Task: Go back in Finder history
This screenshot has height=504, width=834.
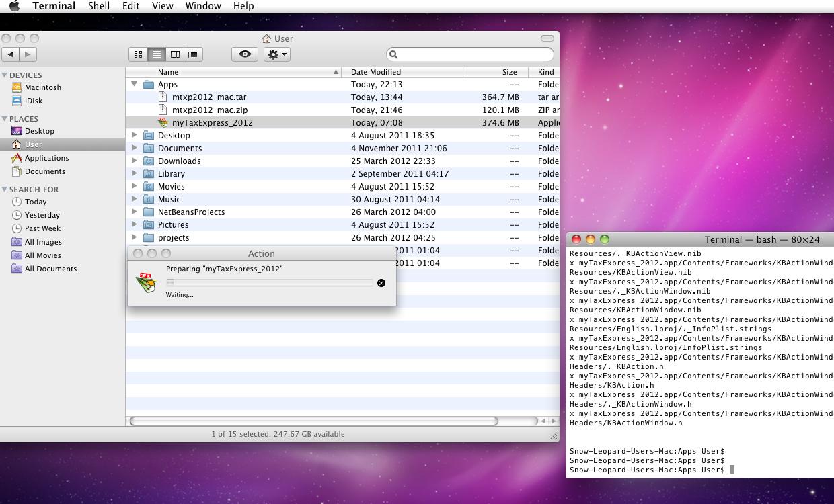Action: (11, 54)
